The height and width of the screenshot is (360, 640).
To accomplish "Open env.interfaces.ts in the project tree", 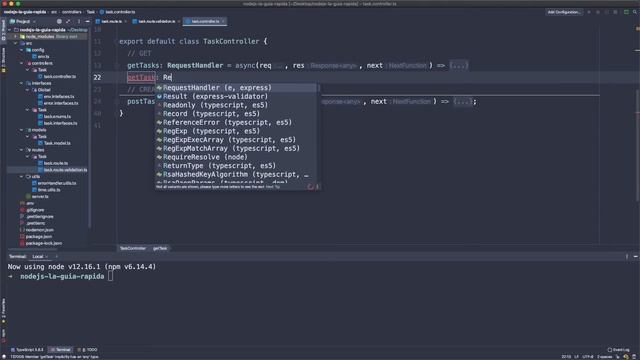I will point(56,97).
